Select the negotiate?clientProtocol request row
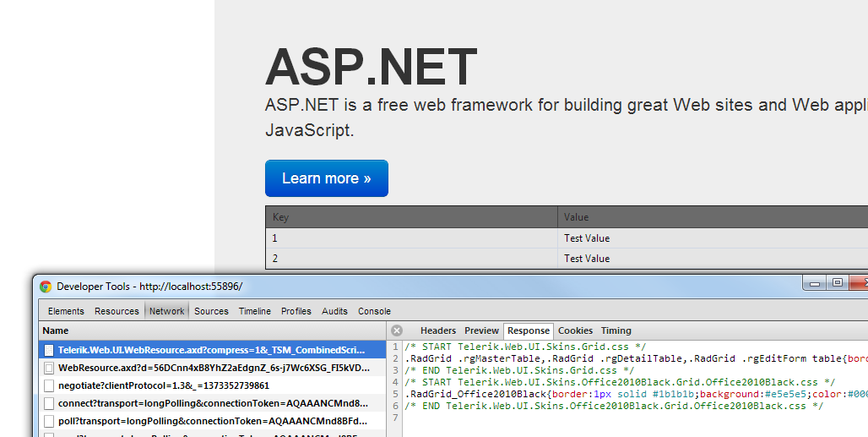The width and height of the screenshot is (868, 437). point(213,385)
